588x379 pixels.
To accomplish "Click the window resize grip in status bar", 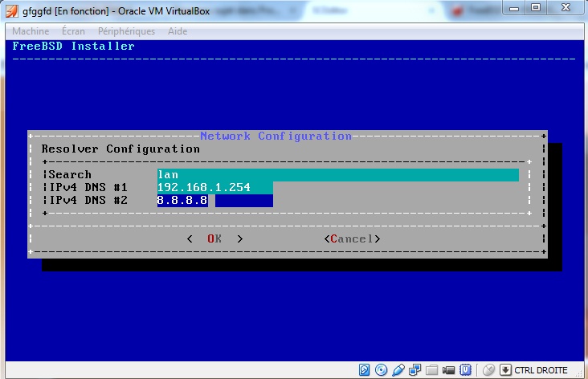I will [x=580, y=372].
